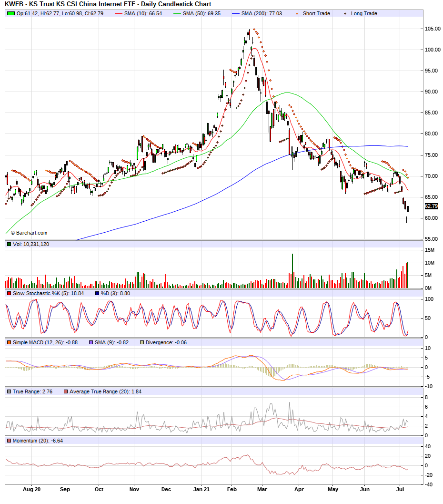Click the 'Oct' date axis label

99,490
